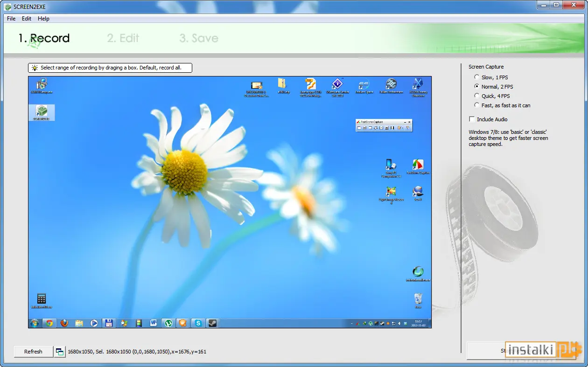
Task: Click the 'Windows 7/8: use basic' note text
Action: tap(508, 138)
